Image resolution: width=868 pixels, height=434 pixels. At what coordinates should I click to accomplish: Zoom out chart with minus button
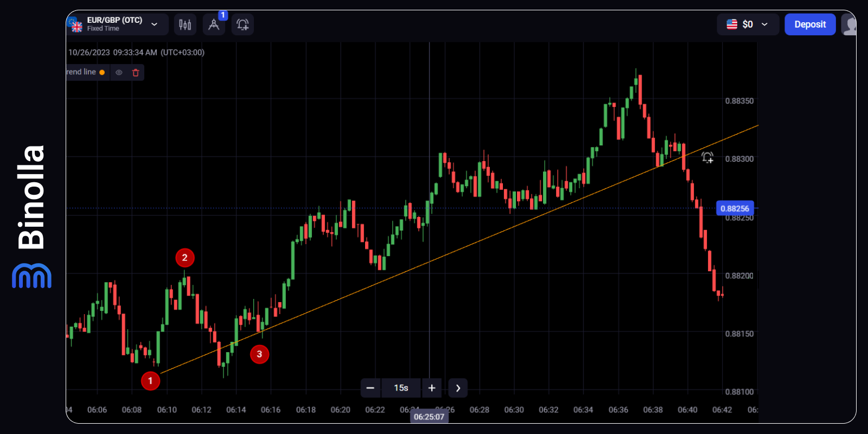click(371, 388)
